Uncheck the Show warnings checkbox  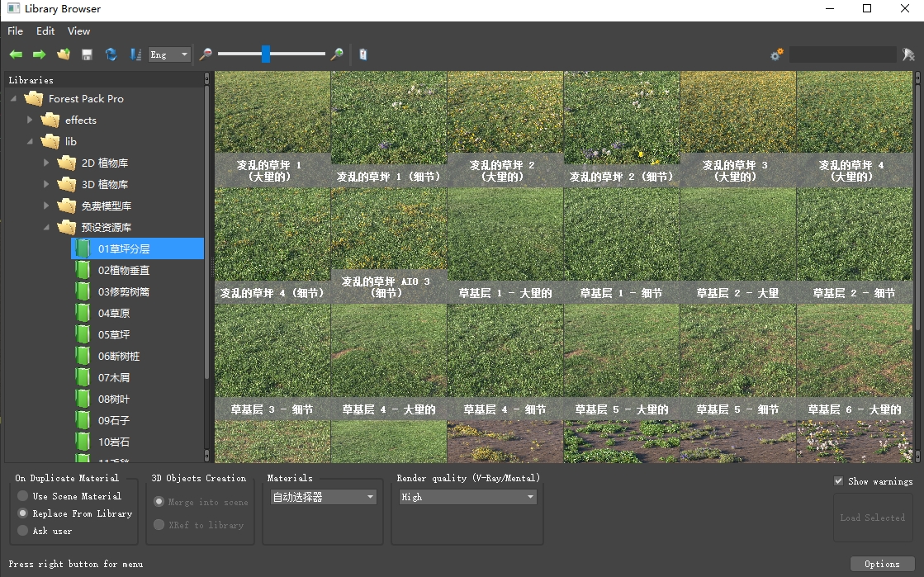tap(839, 481)
